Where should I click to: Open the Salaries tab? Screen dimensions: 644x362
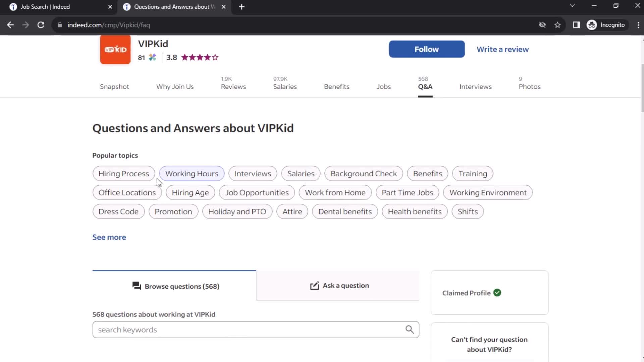[285, 83]
